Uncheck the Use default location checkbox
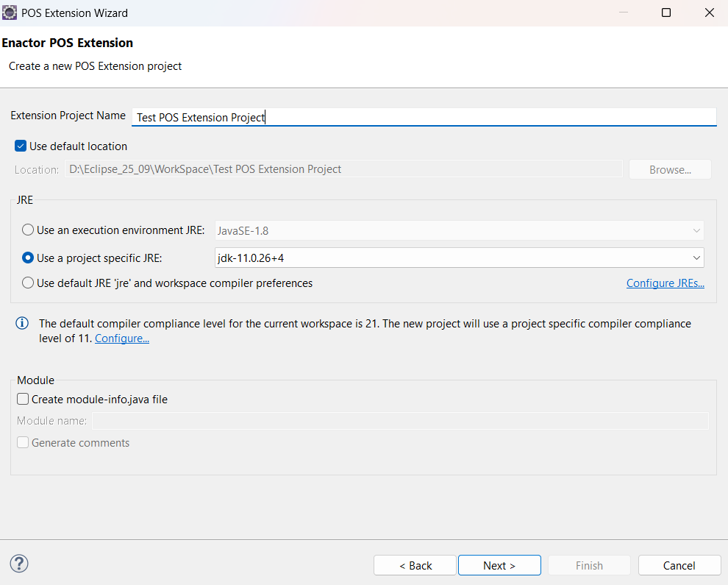 click(x=21, y=146)
